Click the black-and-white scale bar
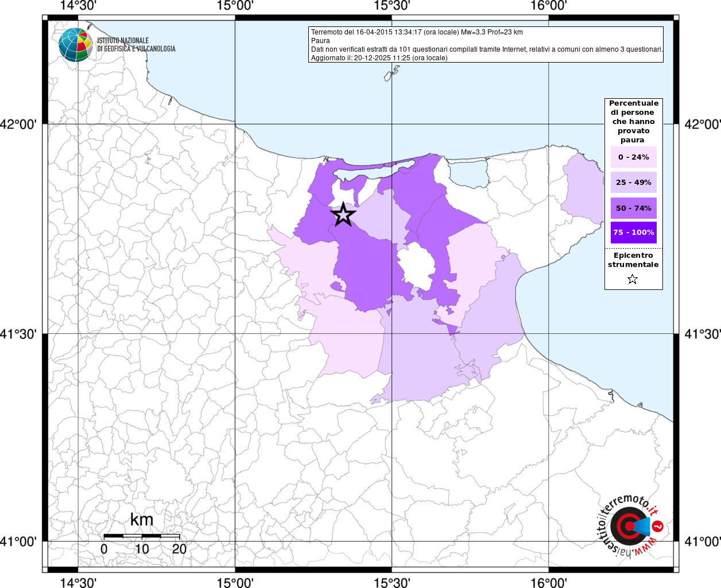 click(x=142, y=536)
